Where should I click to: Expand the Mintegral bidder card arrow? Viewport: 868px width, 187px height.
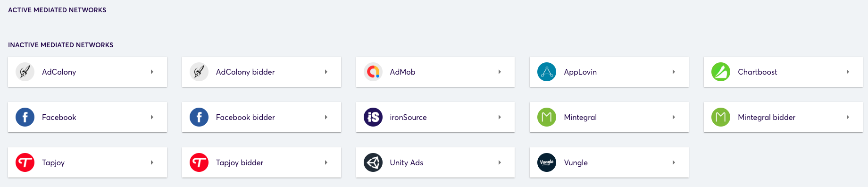coord(848,117)
